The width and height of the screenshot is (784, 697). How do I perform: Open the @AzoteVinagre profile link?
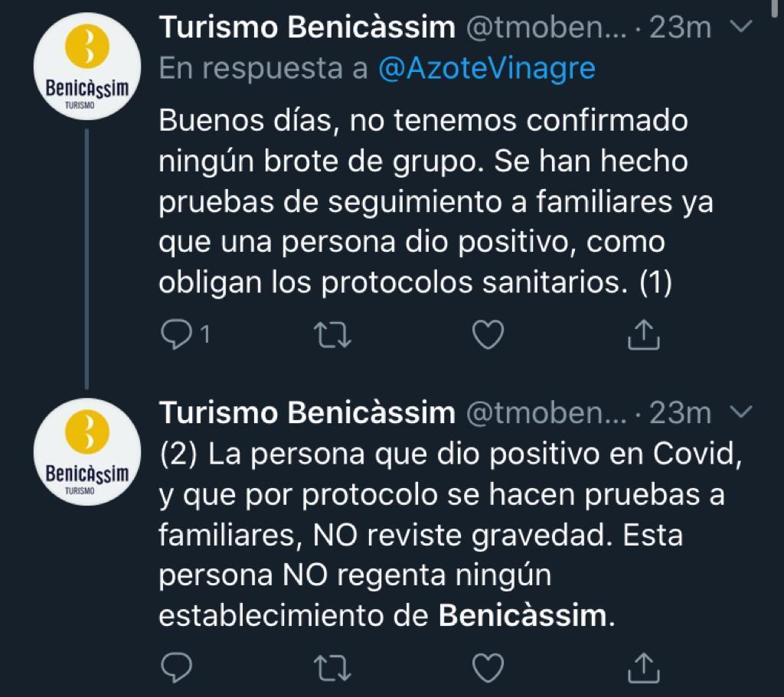coord(486,69)
